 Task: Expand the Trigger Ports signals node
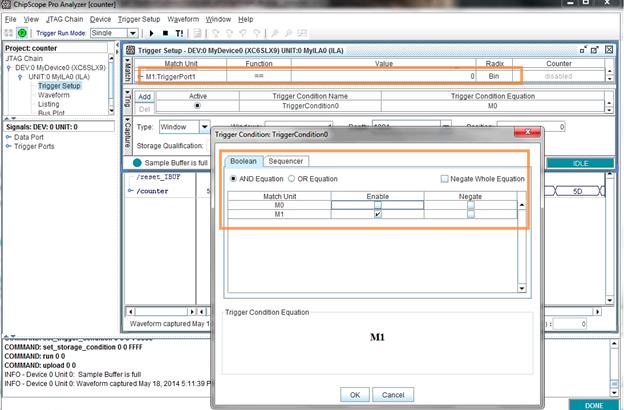(9, 146)
